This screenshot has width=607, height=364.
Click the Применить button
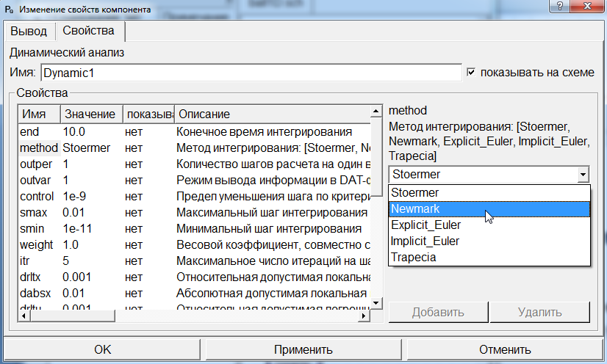click(x=303, y=349)
